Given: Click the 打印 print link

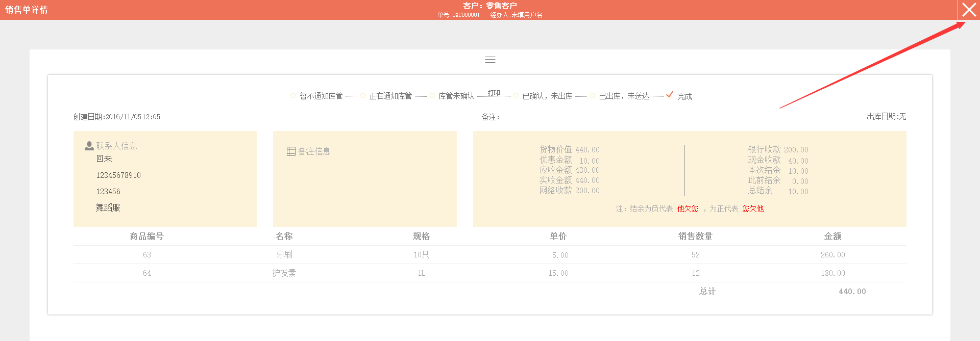Looking at the screenshot, I should pyautogui.click(x=494, y=93).
